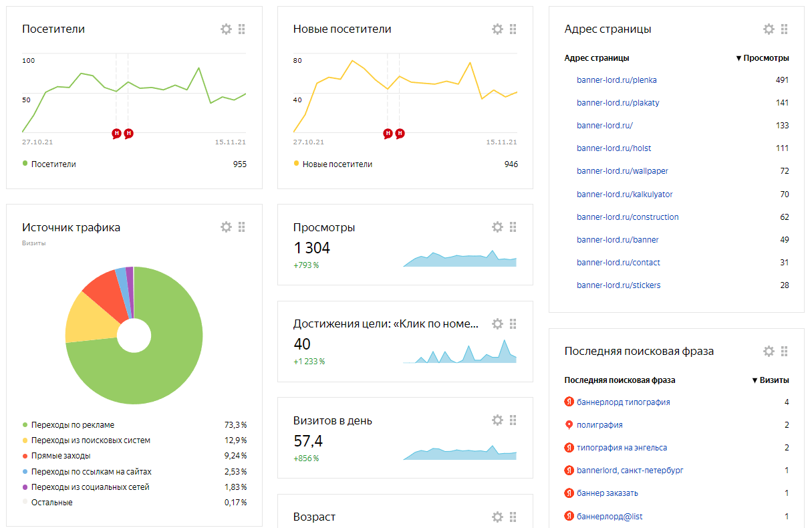This screenshot has width=812, height=528.
Task: Open gear settings for Источник трафика widget
Action: [226, 227]
